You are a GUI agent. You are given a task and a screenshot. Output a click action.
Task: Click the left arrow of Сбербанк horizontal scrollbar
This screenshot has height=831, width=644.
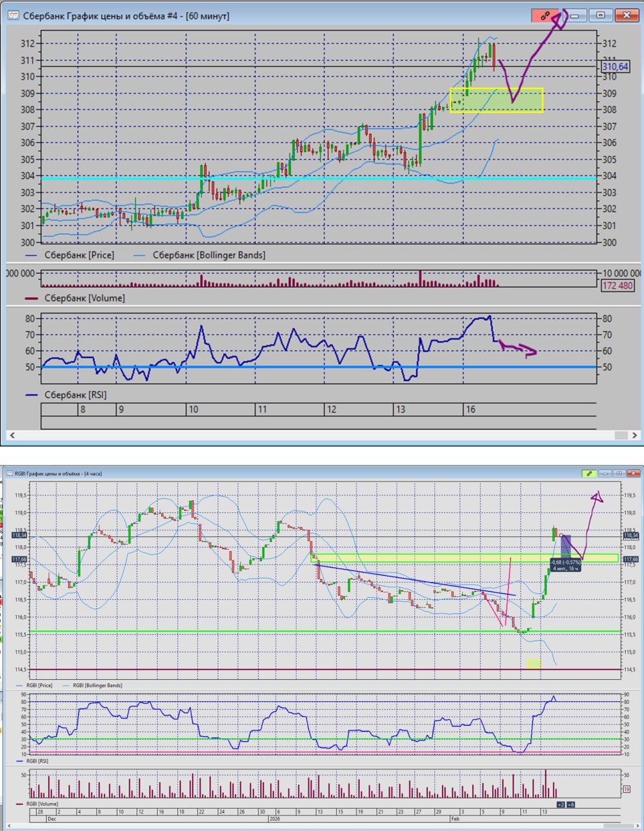[x=12, y=435]
